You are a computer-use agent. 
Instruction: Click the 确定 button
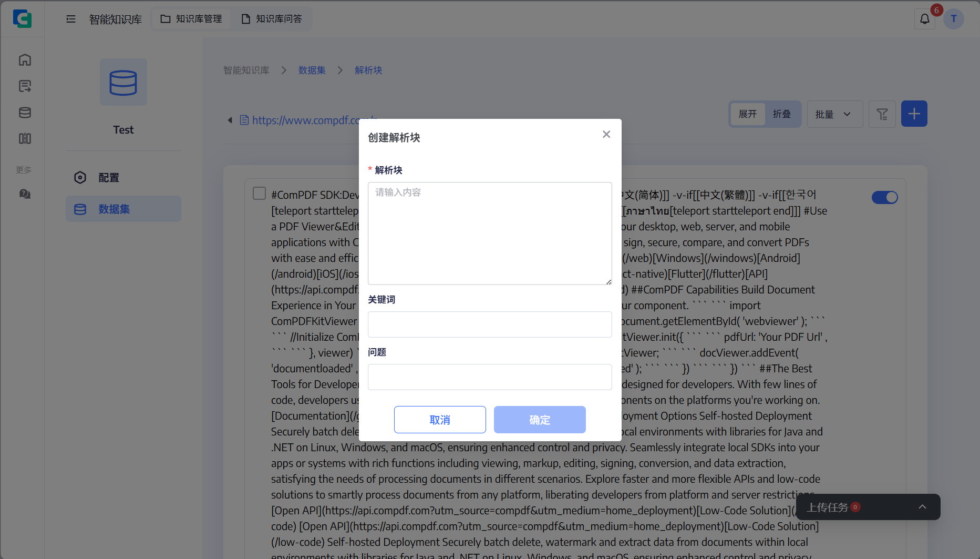(x=540, y=420)
